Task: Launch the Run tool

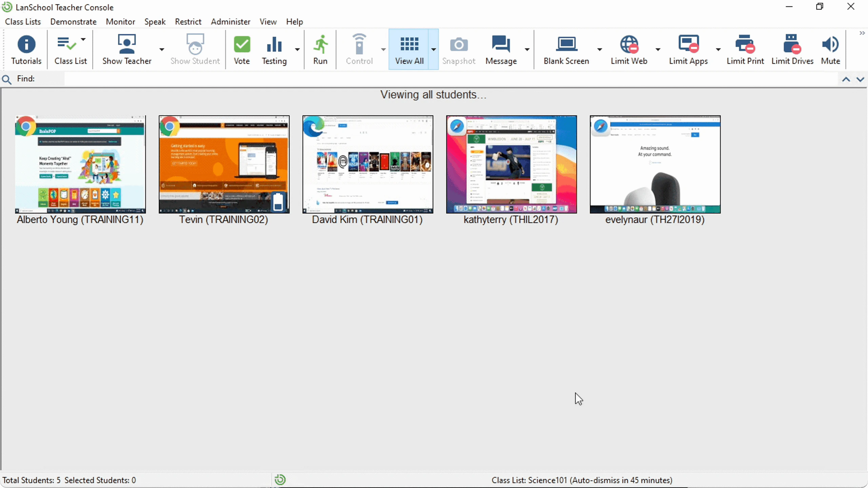Action: pos(320,49)
